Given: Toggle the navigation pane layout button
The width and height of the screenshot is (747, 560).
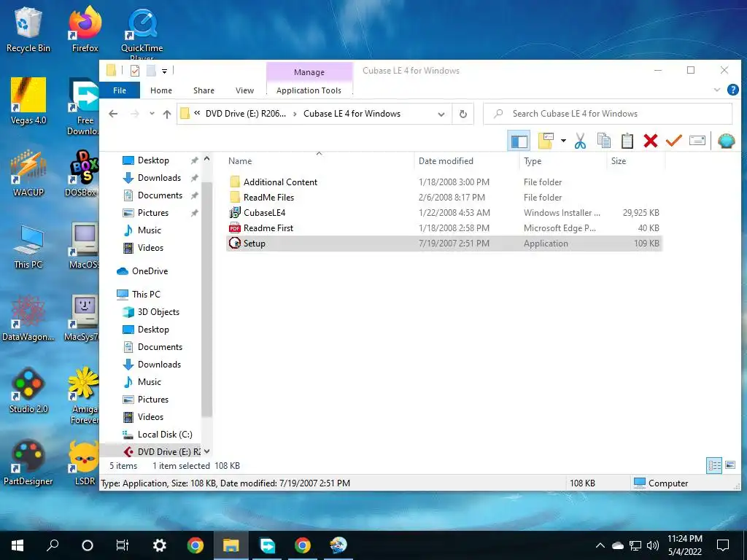Looking at the screenshot, I should [519, 141].
